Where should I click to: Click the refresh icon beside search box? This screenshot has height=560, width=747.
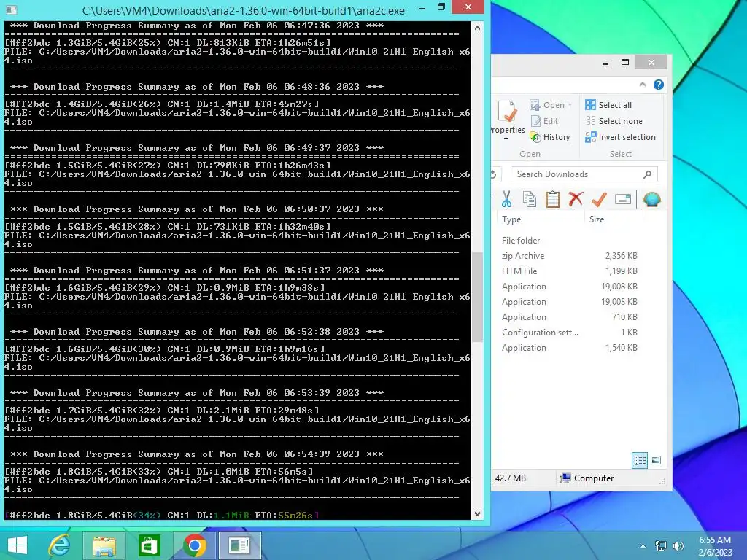[494, 174]
